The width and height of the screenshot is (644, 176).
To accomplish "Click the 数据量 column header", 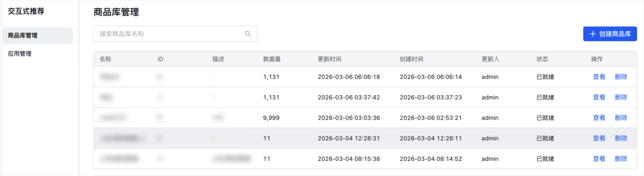I will pyautogui.click(x=272, y=59).
